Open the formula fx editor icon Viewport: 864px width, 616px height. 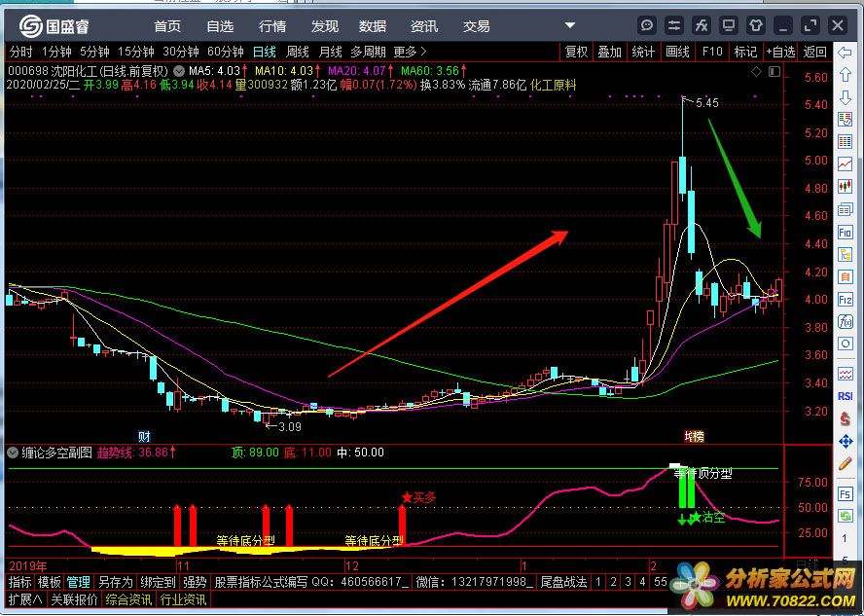click(702, 25)
